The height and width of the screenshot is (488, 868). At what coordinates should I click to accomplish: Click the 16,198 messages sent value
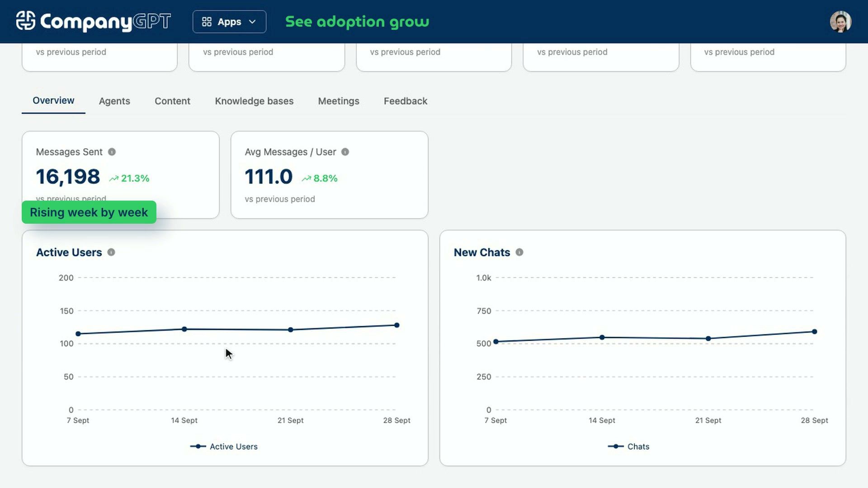[x=68, y=177]
